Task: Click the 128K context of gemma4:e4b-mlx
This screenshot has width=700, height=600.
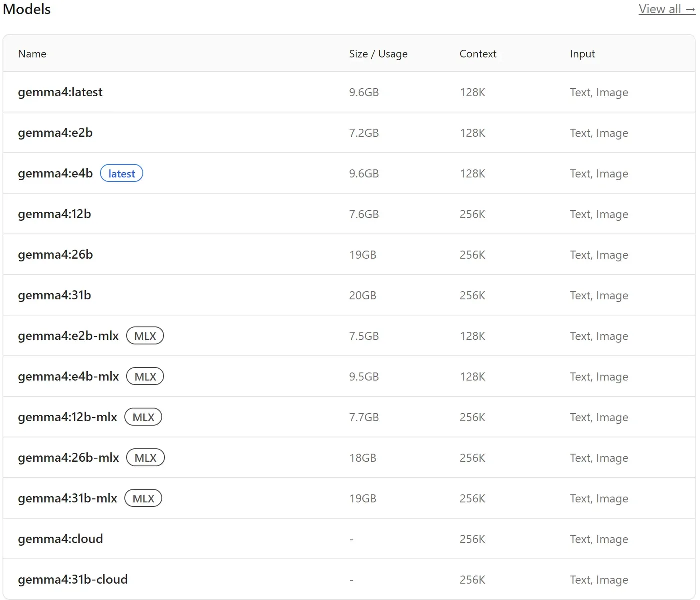Action: point(472,376)
